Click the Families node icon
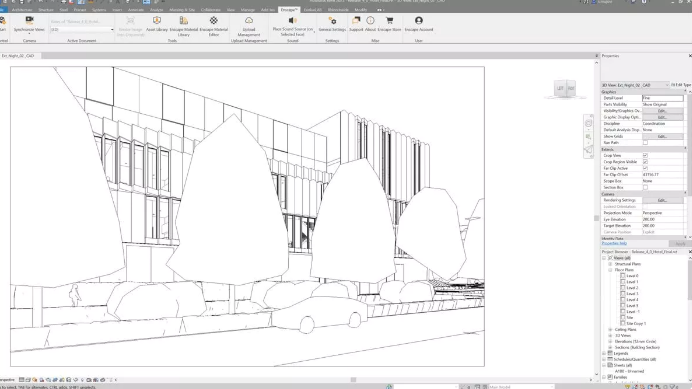Screen dimensions: 692x389 coord(610,377)
